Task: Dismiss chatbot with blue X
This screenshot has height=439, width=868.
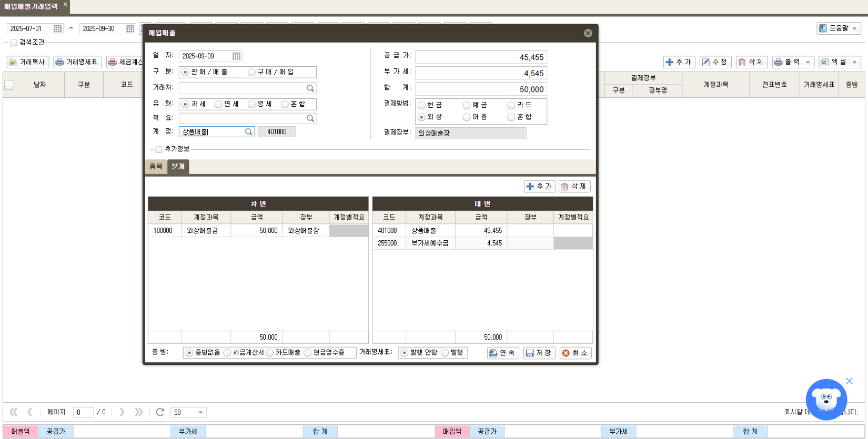Action: click(x=849, y=381)
